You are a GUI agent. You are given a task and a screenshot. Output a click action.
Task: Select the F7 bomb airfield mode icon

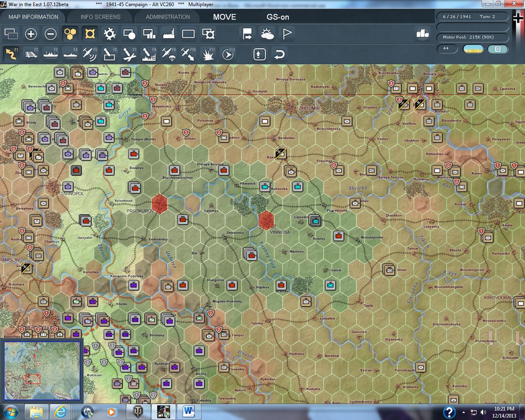(x=129, y=54)
